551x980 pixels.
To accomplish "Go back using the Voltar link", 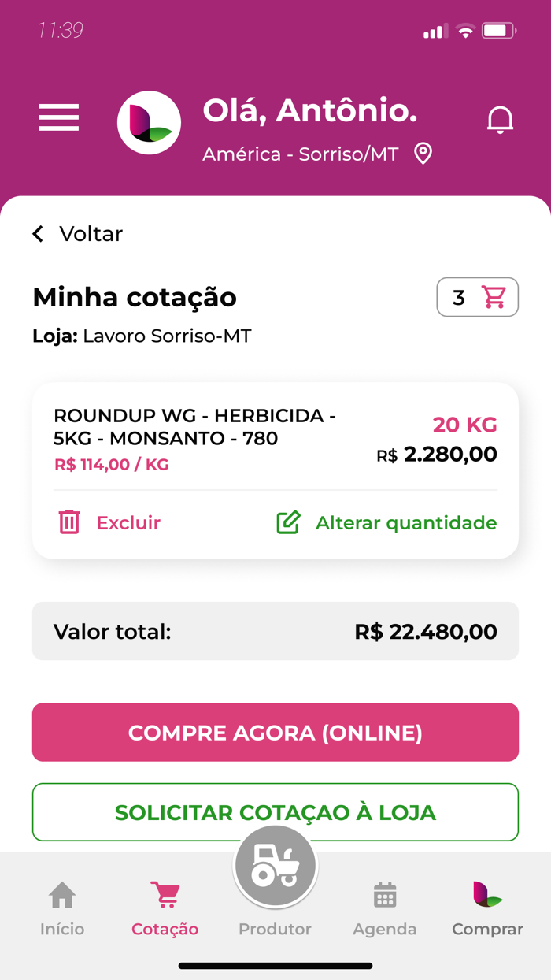I will click(76, 233).
